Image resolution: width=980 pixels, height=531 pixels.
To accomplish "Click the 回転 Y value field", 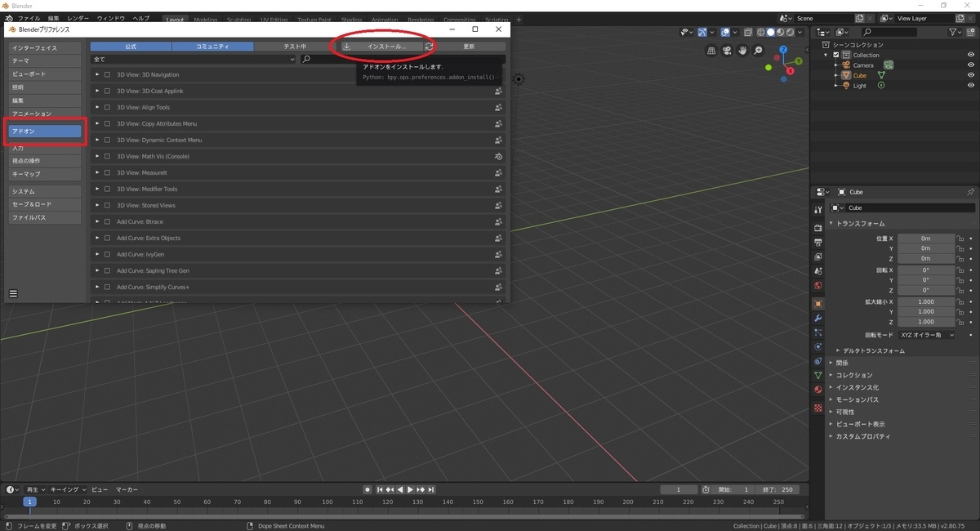I will click(926, 280).
